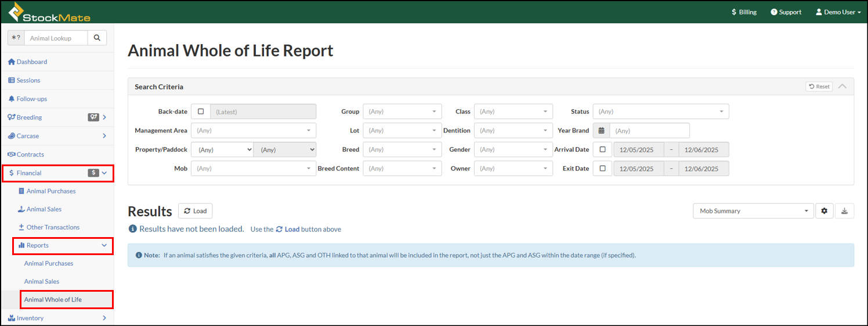Open the Owner dropdown

tap(513, 169)
